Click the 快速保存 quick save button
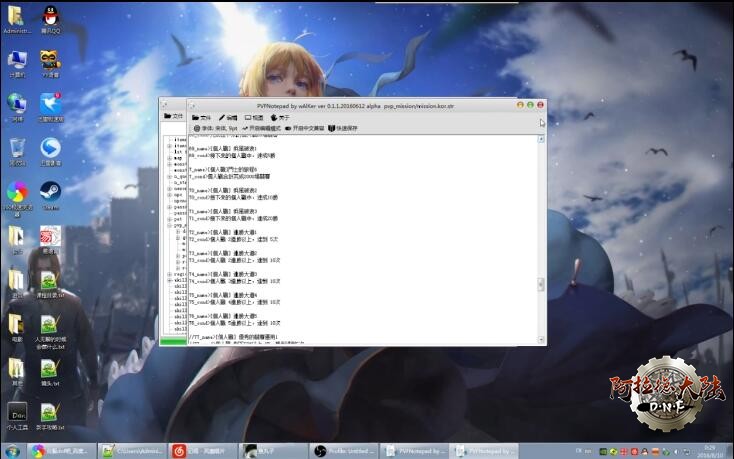734x459 pixels. point(343,128)
